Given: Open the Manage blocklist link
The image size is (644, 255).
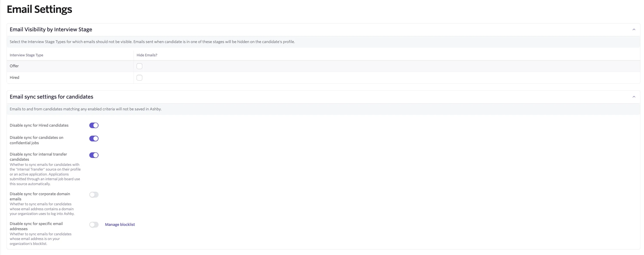Looking at the screenshot, I should pyautogui.click(x=120, y=225).
